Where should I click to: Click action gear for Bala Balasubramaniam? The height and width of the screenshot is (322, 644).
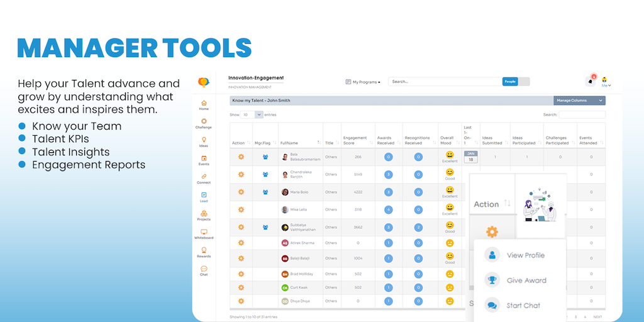tap(241, 157)
